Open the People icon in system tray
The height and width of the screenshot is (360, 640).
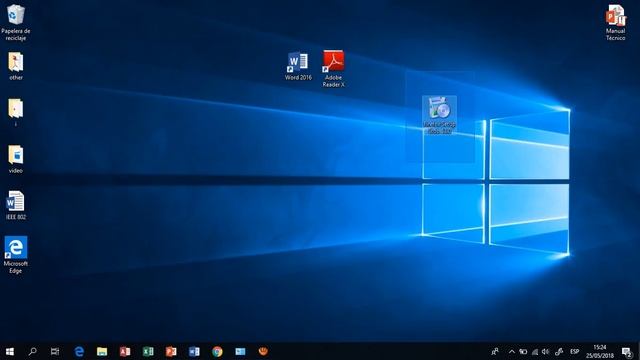point(495,351)
